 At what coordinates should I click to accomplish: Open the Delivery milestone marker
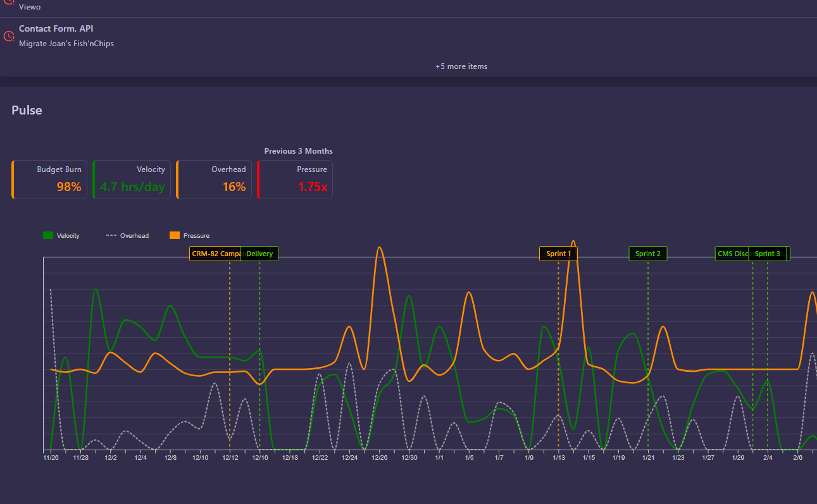(x=260, y=253)
